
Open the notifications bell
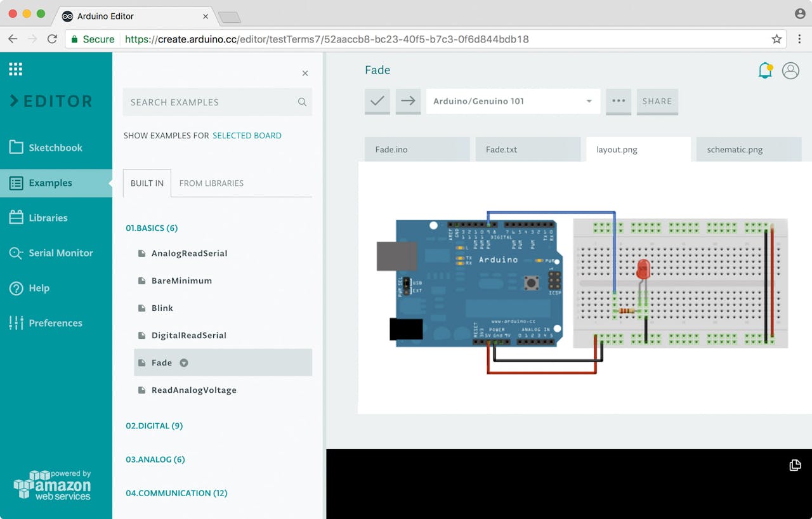coord(765,70)
